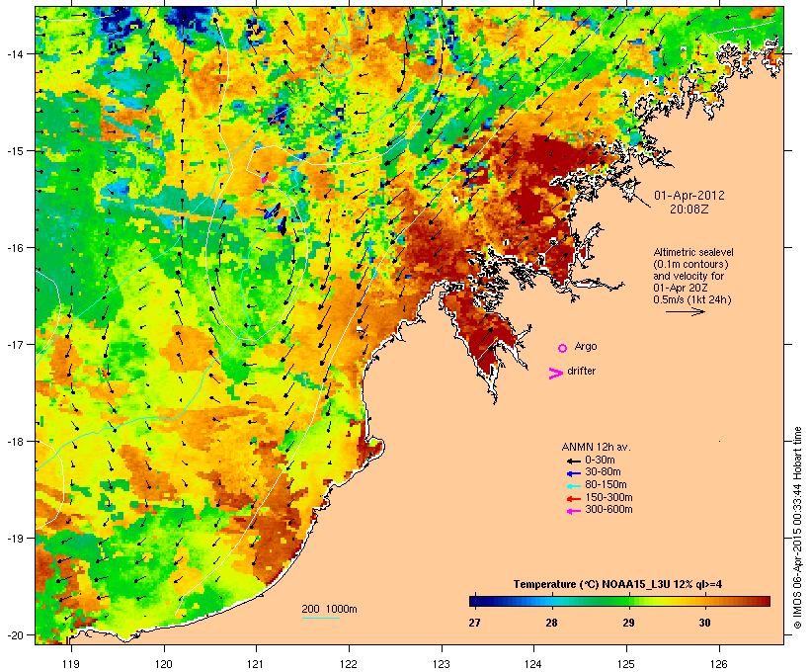Click latitude axis label -18
This screenshot has width=810, height=672.
click(x=15, y=442)
